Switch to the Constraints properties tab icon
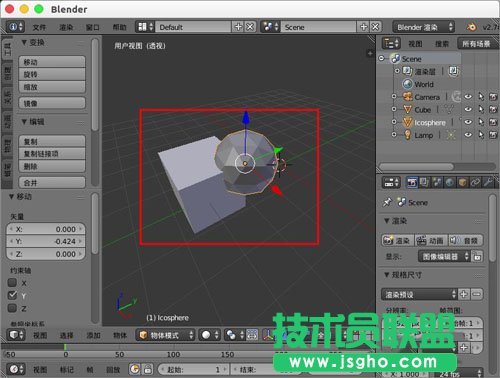 (475, 182)
